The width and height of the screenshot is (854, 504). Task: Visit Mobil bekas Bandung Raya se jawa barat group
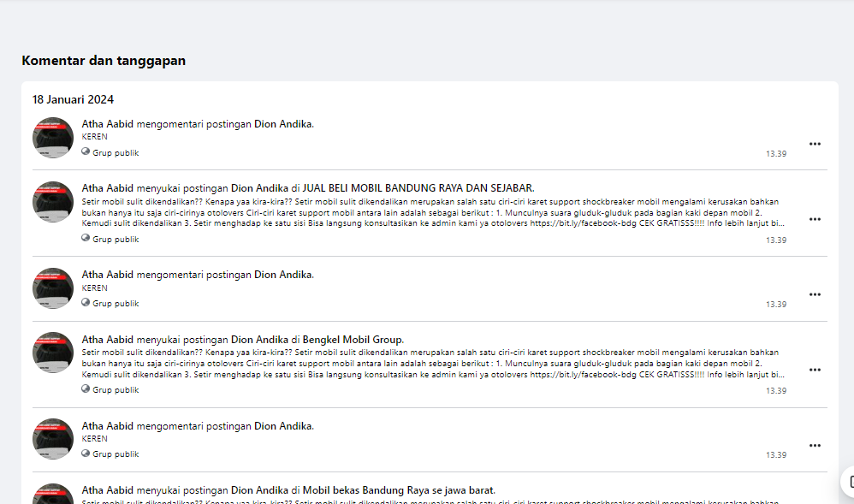click(399, 490)
